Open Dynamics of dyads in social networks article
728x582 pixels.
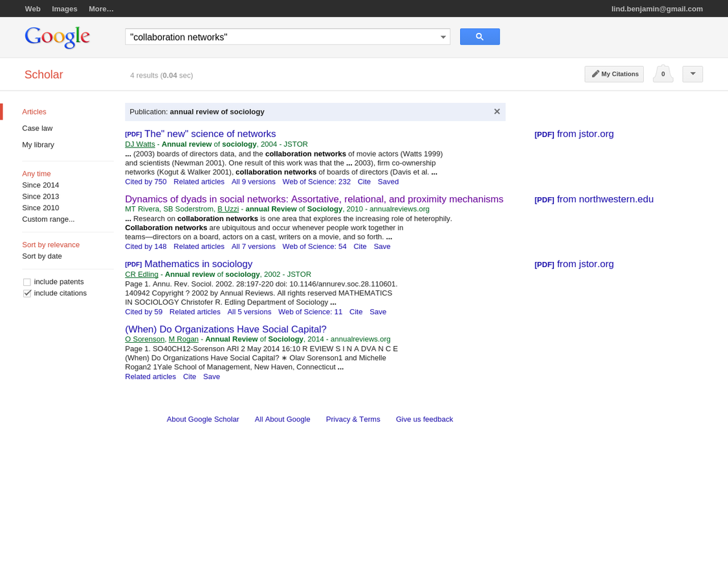click(x=314, y=199)
